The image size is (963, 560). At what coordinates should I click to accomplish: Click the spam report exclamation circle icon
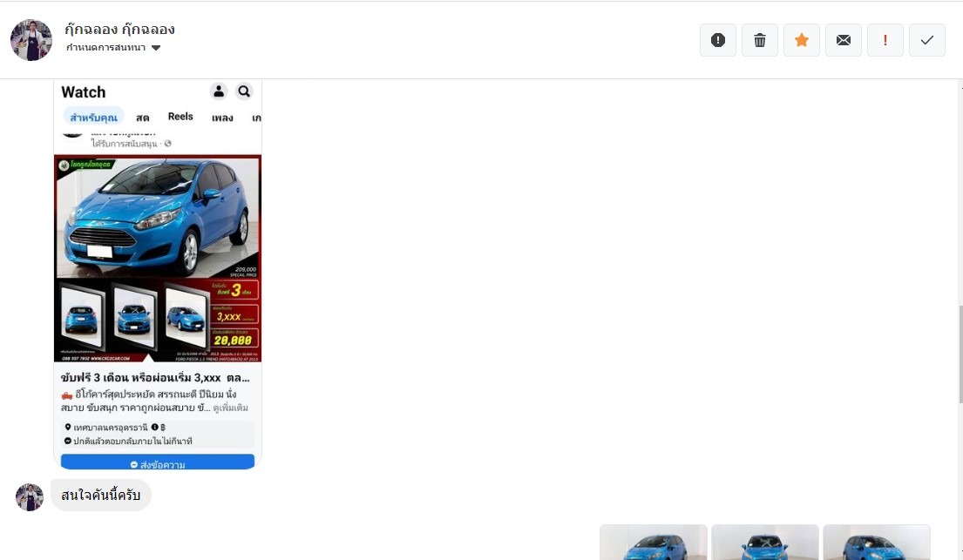[x=718, y=41]
